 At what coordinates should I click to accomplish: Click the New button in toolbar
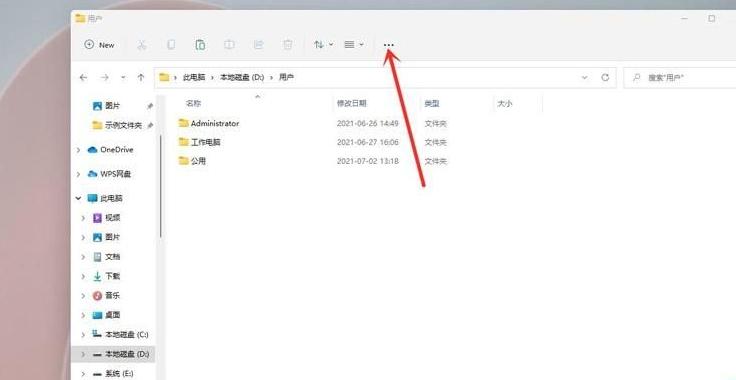pos(99,45)
